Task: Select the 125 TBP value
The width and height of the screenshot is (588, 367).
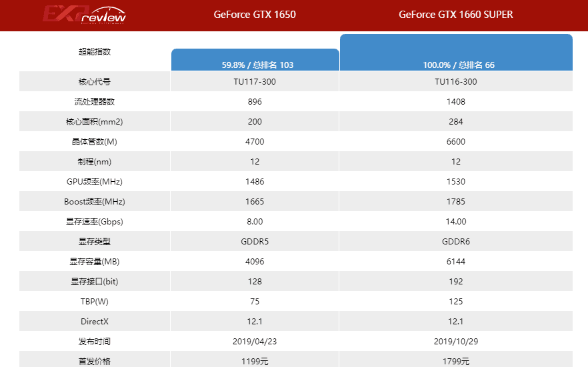Action: pos(455,302)
